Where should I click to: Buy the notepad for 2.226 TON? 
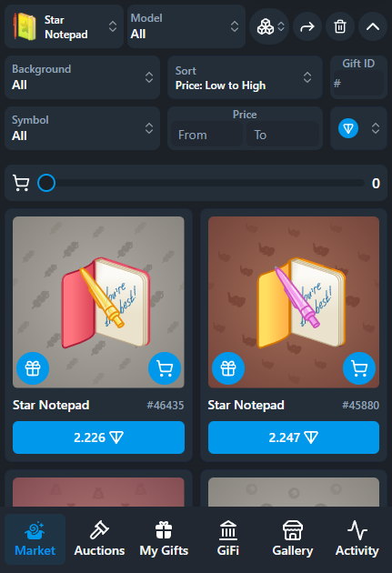(x=98, y=437)
